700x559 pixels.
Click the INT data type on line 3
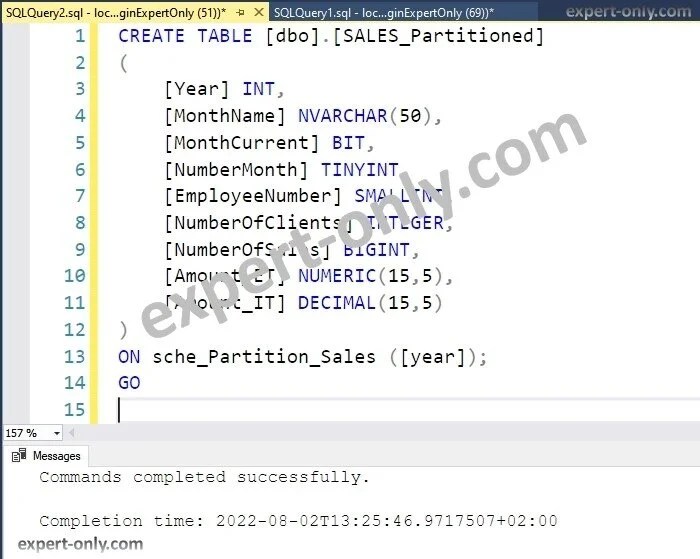(258, 89)
